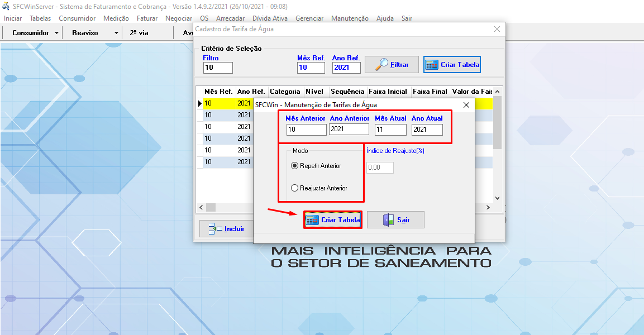Open the 2ª via toolbar item
Viewport: 644px width, 335px height.
coord(139,33)
